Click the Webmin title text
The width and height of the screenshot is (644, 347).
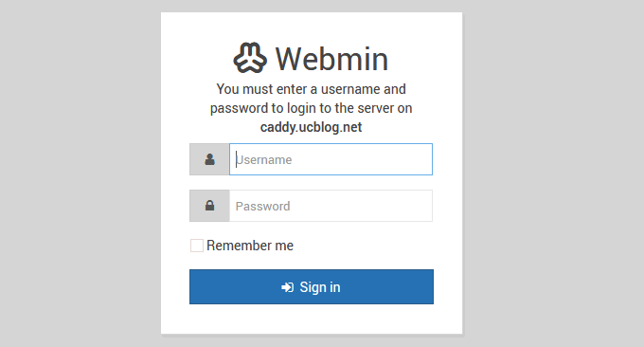(x=331, y=59)
